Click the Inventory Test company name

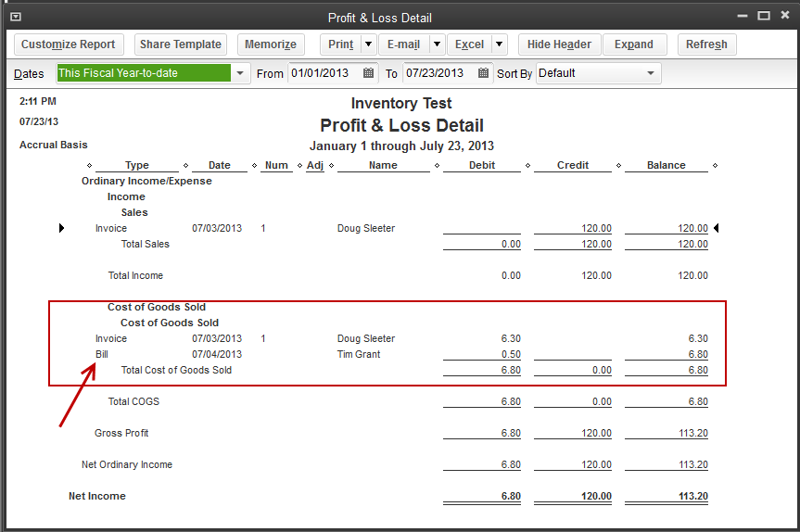click(x=401, y=104)
